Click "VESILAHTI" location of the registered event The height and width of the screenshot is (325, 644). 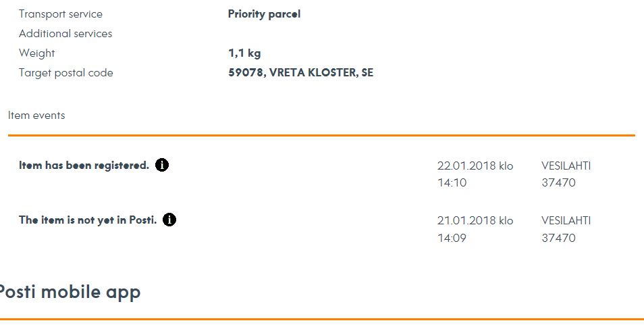(x=566, y=166)
